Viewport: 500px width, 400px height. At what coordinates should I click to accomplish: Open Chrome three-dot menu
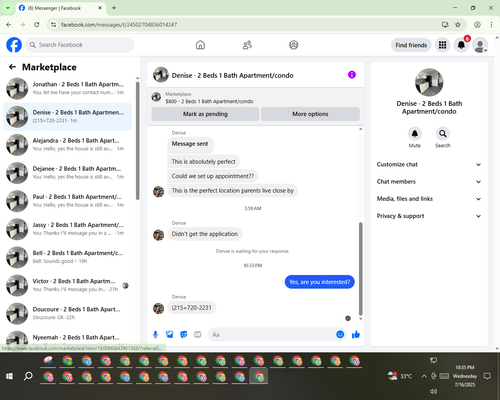(x=491, y=24)
